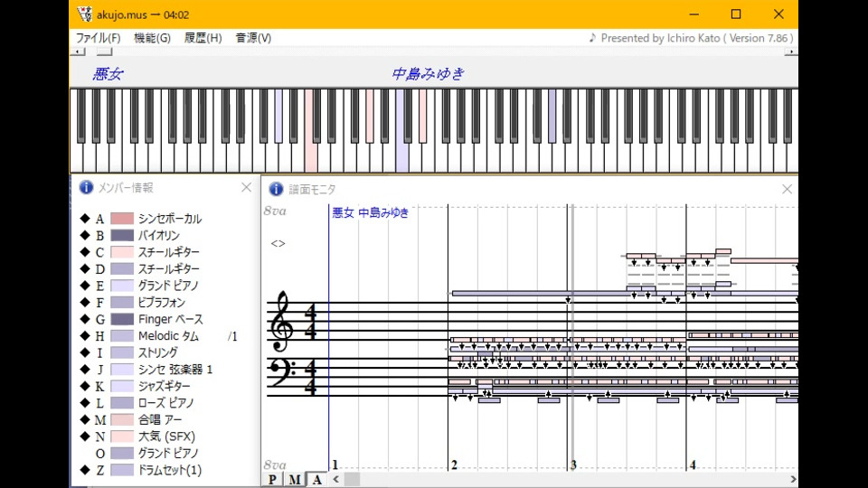The image size is (868, 488).
Task: Click the top position slider left arrow
Action: tap(78, 52)
